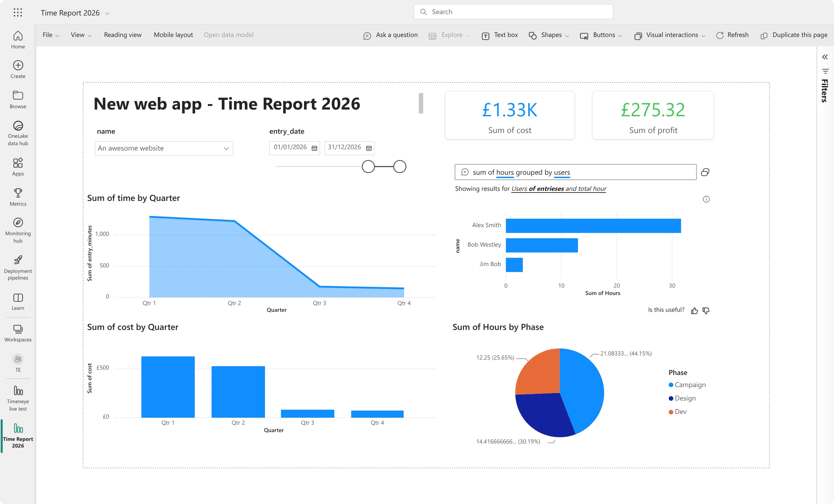Click Refresh button

tap(732, 35)
